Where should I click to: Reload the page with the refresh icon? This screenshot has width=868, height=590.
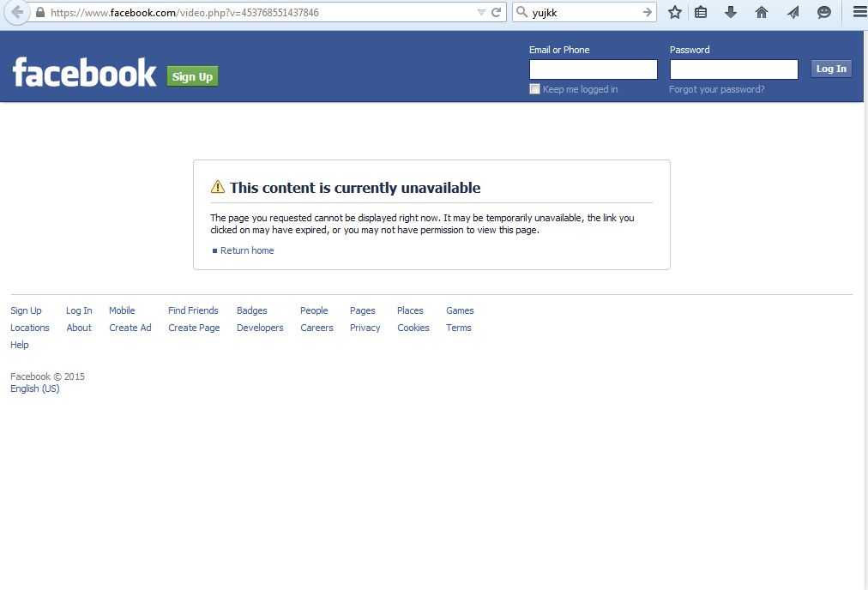point(496,12)
